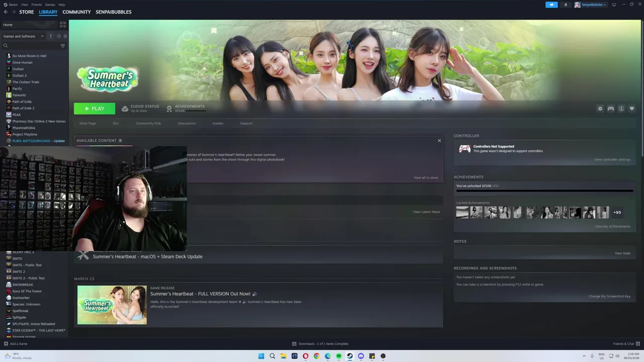Open the Help menu
Image resolution: width=644 pixels, height=362 pixels.
click(x=61, y=5)
